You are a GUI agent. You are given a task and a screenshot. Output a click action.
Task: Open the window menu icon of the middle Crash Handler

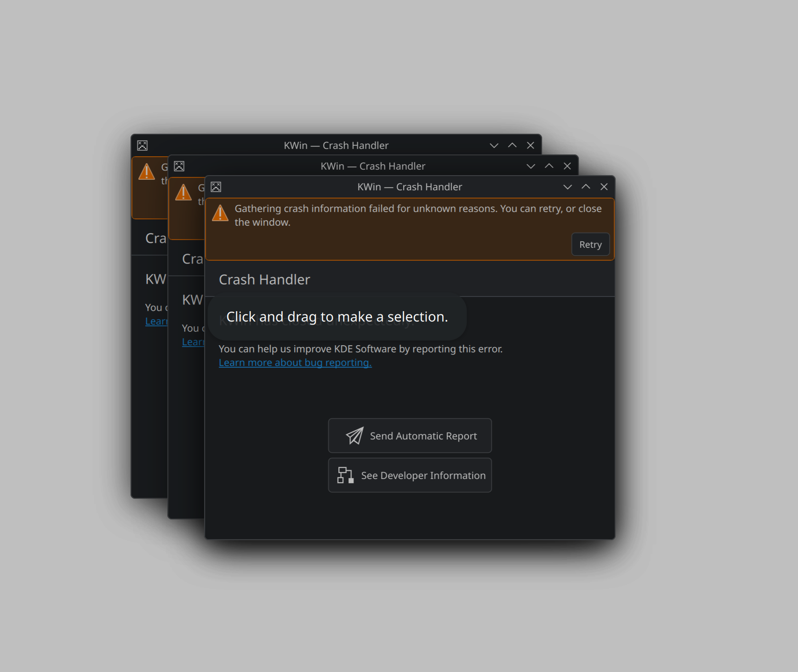pos(179,166)
